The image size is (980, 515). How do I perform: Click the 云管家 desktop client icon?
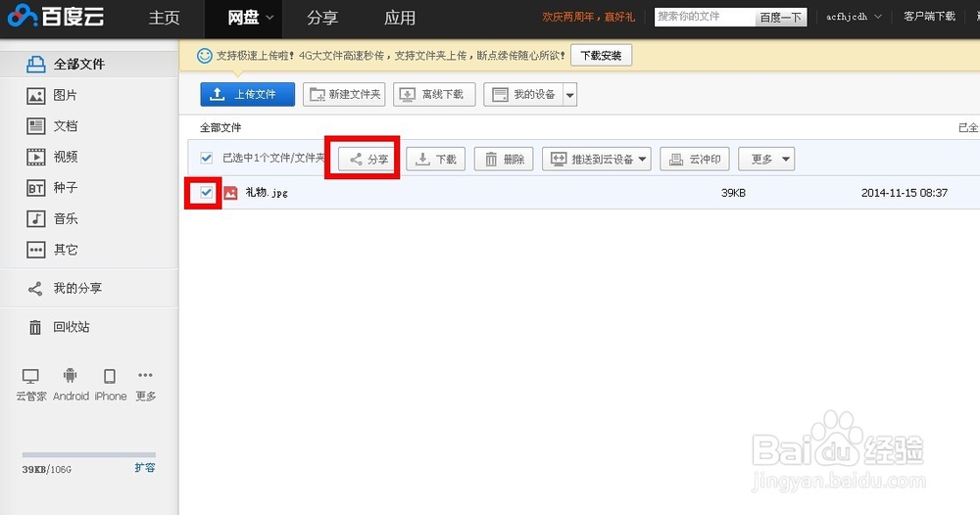[x=30, y=376]
